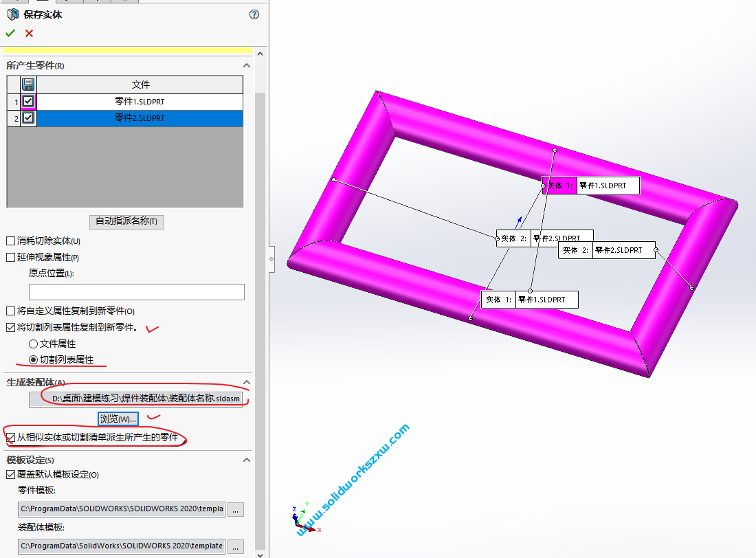Click the browse ellipsis next to 装配体模板 path
The height and width of the screenshot is (558, 756).
click(x=235, y=546)
